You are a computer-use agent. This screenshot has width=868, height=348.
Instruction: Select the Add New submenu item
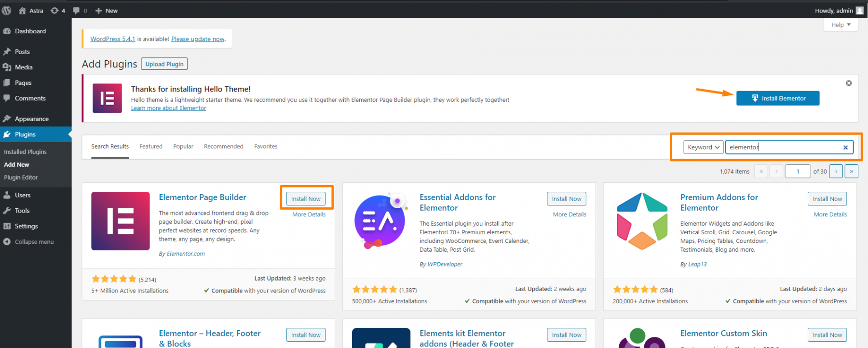(16, 164)
